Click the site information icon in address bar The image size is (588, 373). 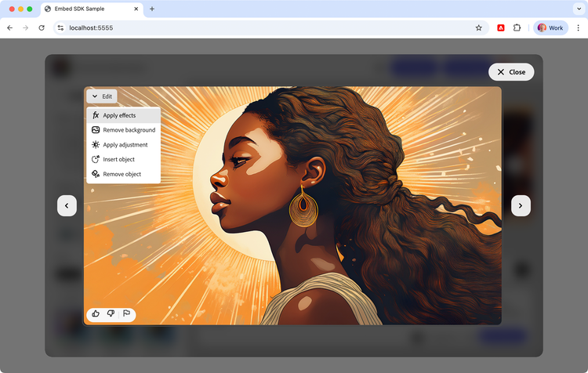pos(61,27)
